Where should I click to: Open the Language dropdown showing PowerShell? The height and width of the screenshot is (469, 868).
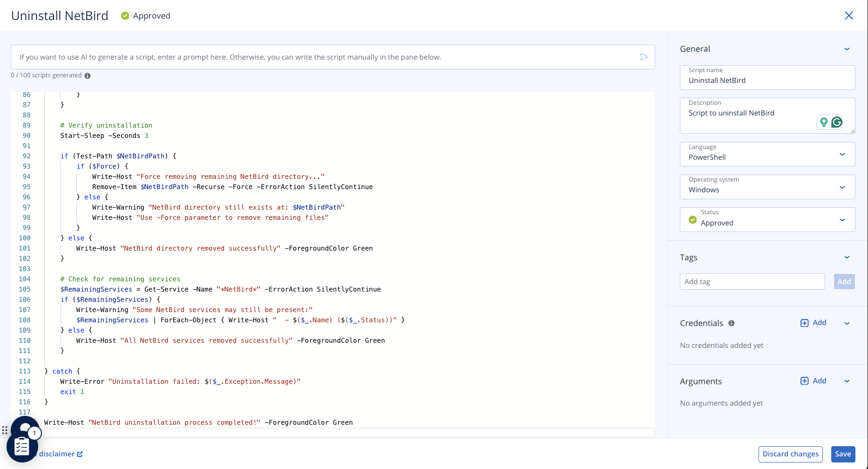(842, 154)
